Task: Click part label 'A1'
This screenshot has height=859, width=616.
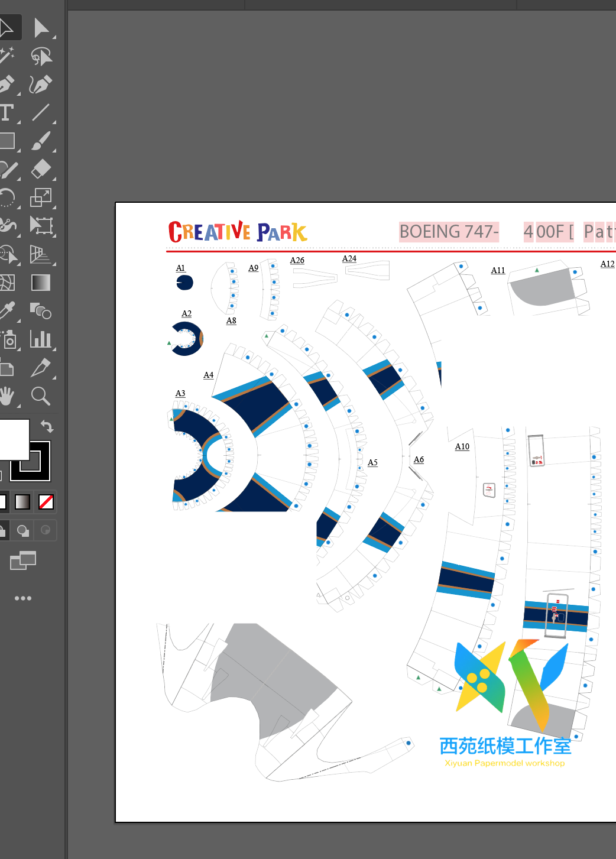Action: [180, 268]
